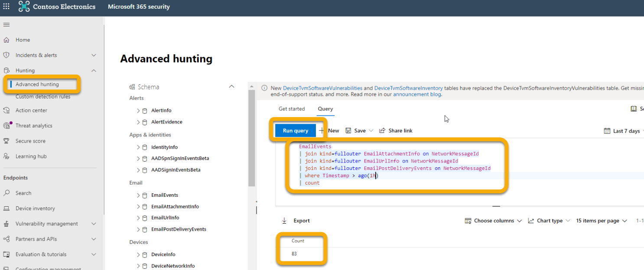Viewport: 644px width, 270px height.
Task: Click the New query button
Action: (329, 130)
